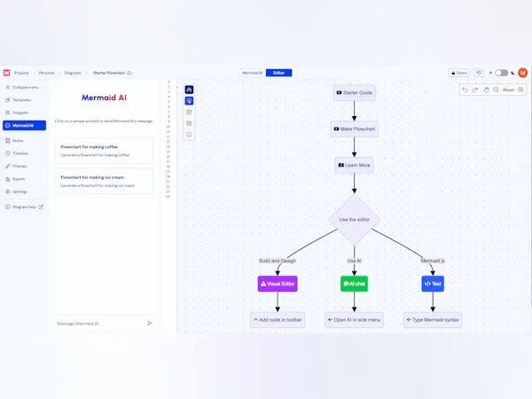Select the Starter Guide node
This screenshot has height=399, width=532.
[354, 92]
